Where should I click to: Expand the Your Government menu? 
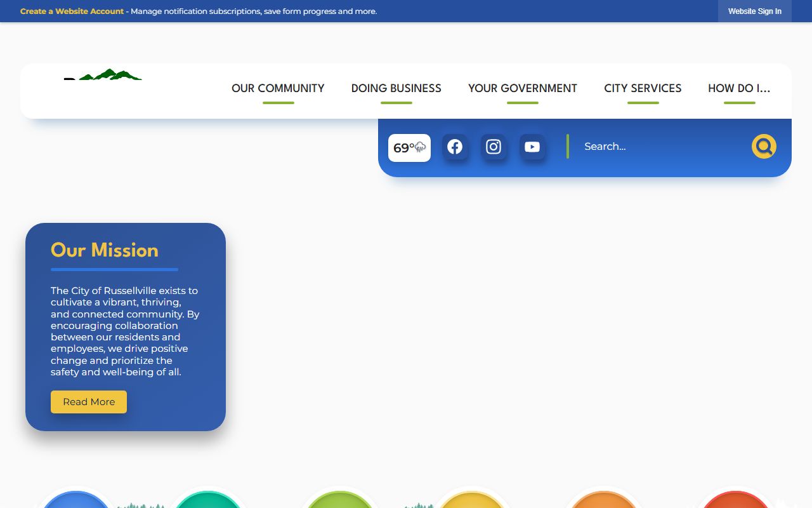coord(522,89)
